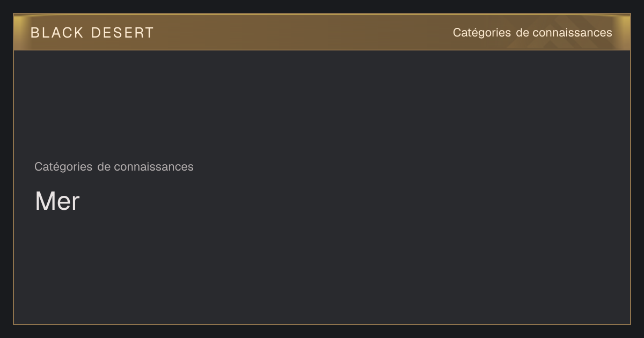Open Catégories de connaissances in the gold header
This screenshot has width=644, height=338.
[532, 33]
